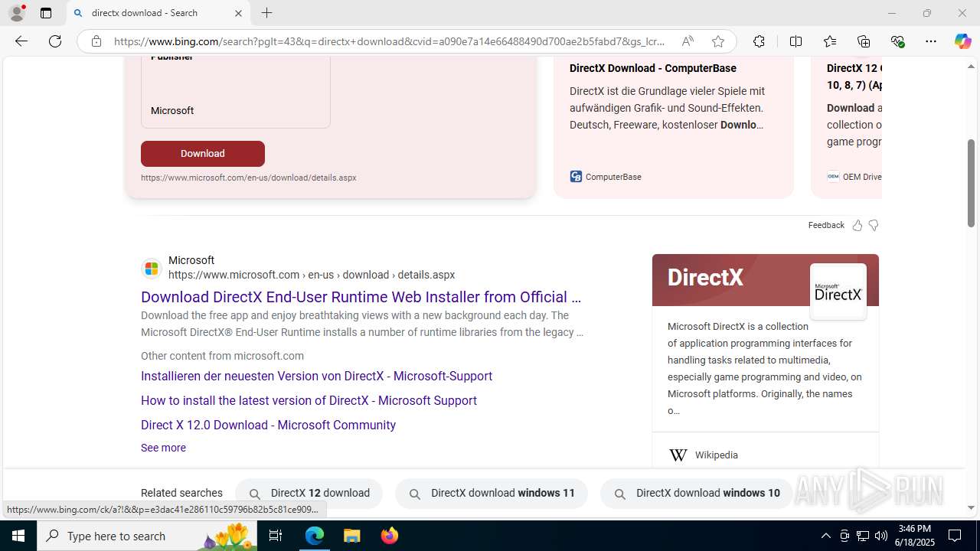Screen dimensions: 980x551
Task: Click the microsoft.com breadcrumb URL text
Action: coord(312,275)
